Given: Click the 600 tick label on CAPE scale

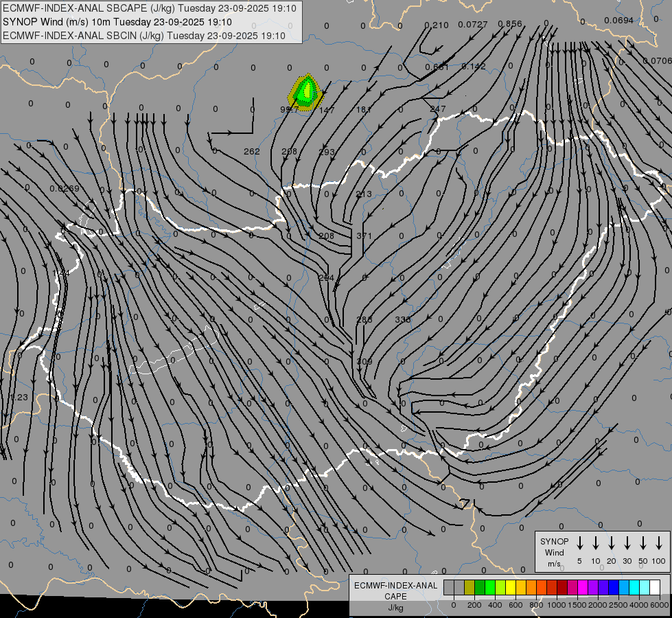Looking at the screenshot, I should (x=515, y=605).
